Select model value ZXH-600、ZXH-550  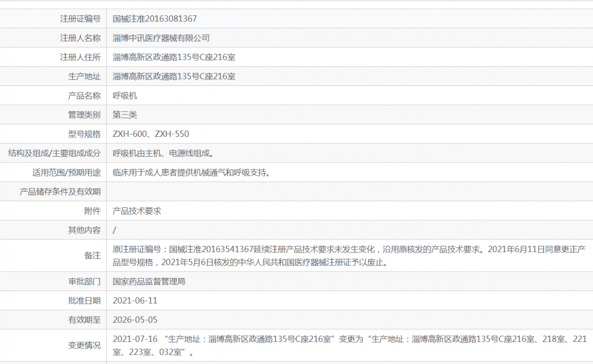[151, 134]
